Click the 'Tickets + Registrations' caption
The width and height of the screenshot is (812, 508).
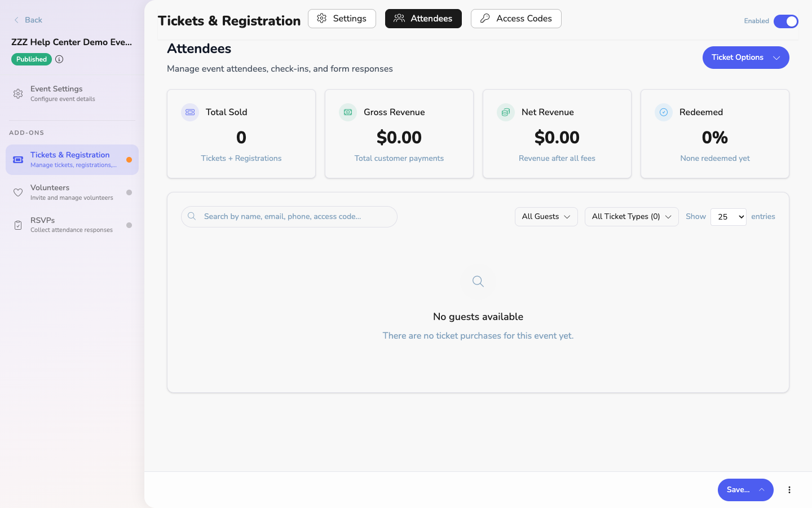coord(241,159)
